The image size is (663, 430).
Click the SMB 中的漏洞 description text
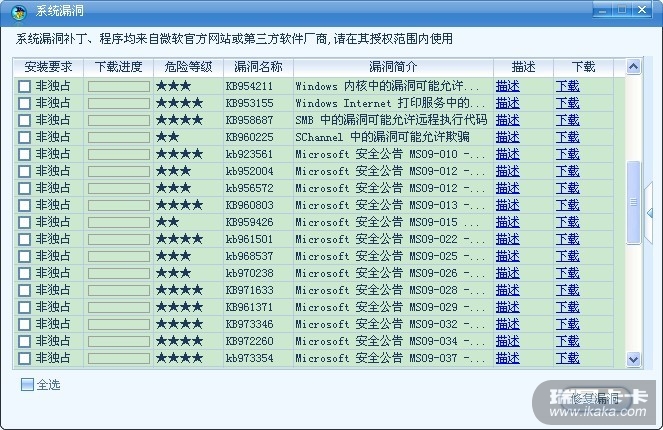tap(391, 120)
